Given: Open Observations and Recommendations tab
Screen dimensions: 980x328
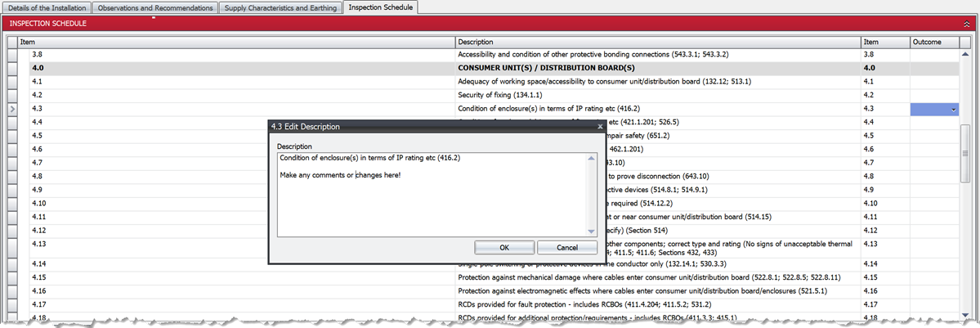Looking at the screenshot, I should (156, 7).
